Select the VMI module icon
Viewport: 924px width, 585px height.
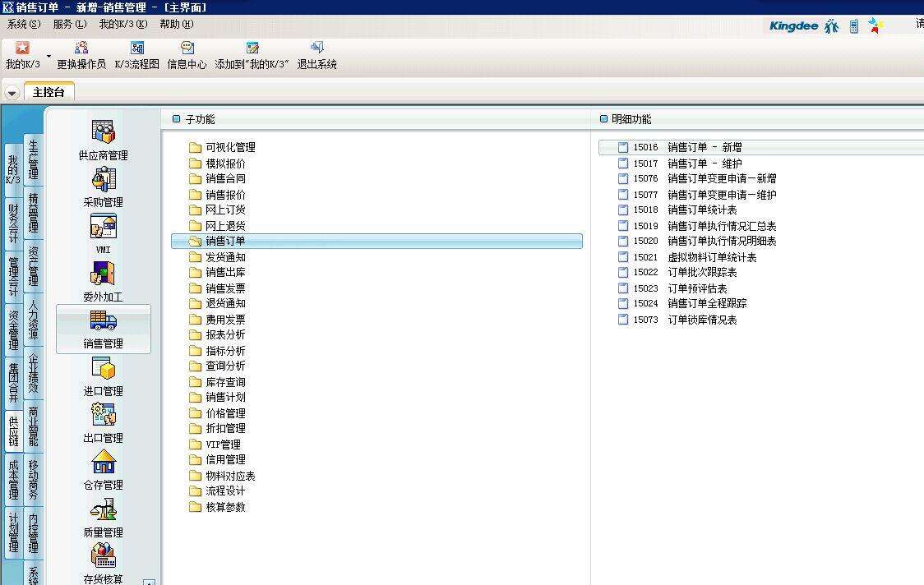pos(103,227)
